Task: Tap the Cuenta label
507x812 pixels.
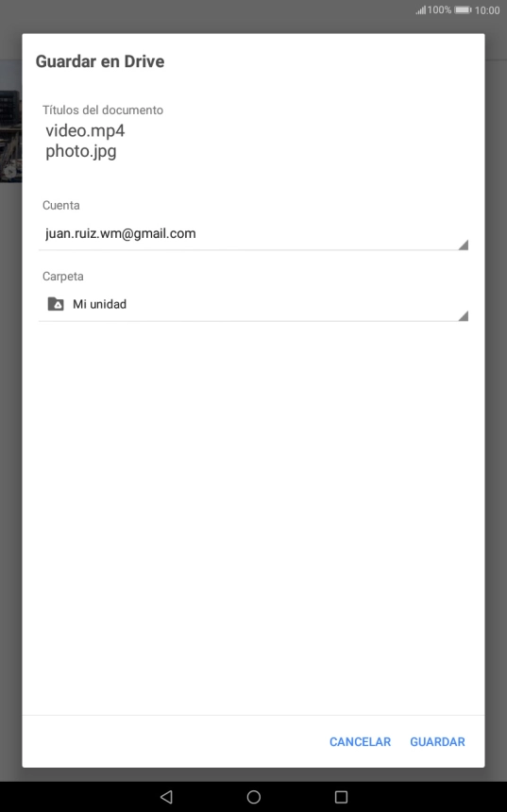Action: point(61,205)
